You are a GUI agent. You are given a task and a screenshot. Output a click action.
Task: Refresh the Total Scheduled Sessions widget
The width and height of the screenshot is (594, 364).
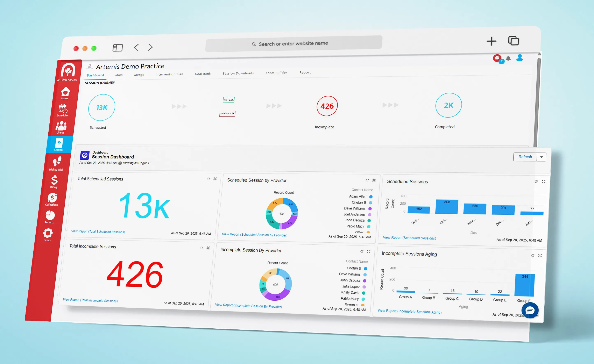[209, 179]
